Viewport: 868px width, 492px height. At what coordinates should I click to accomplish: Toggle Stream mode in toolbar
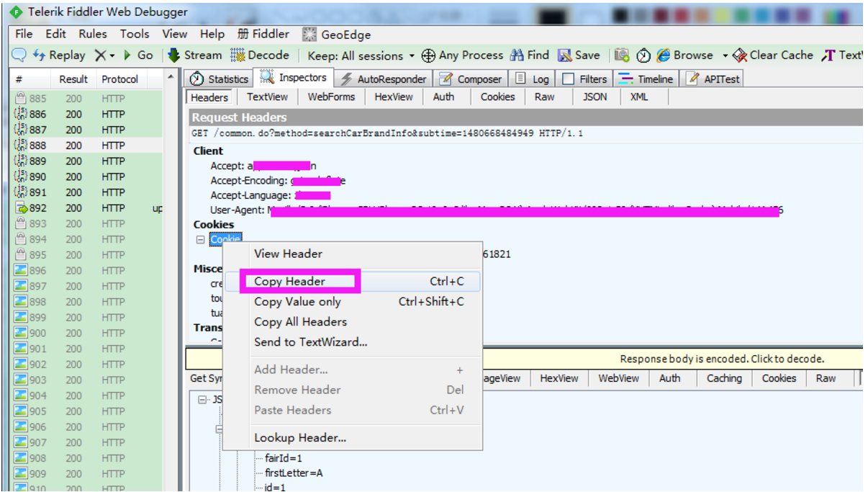(195, 55)
